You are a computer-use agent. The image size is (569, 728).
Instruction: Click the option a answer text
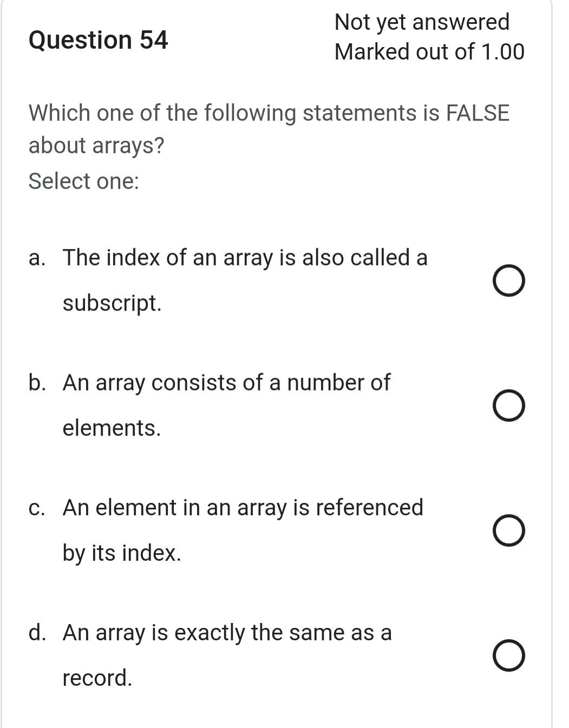245,258
